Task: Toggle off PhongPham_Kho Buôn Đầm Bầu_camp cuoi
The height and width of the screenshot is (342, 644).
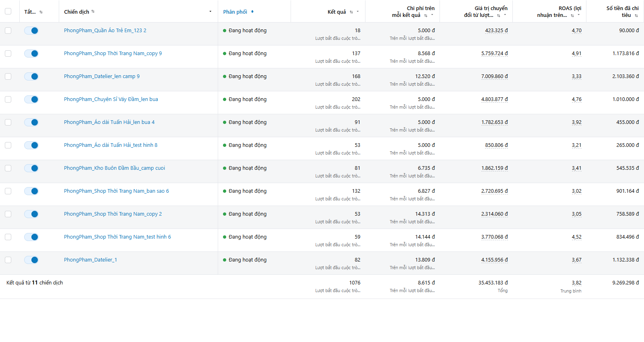Action: click(31, 168)
